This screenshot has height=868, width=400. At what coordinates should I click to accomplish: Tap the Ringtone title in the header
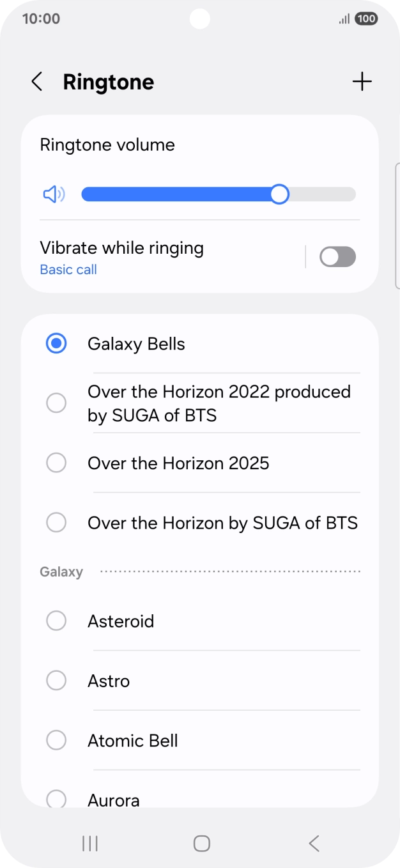pos(108,82)
